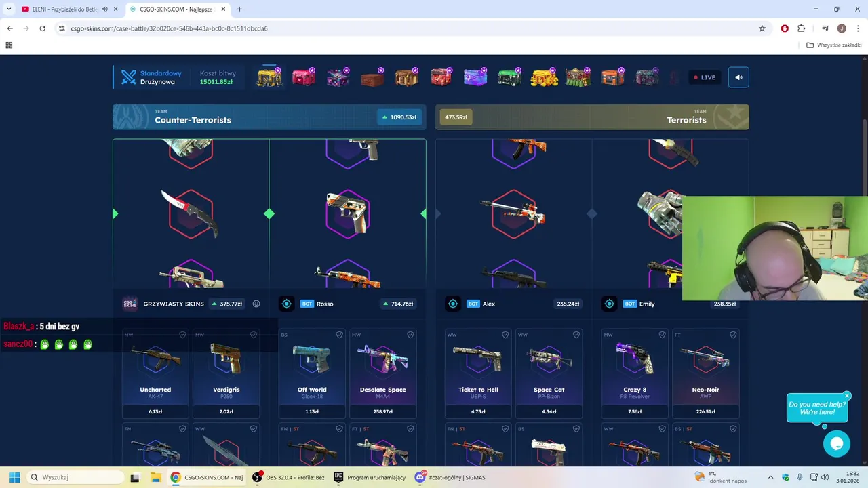The height and width of the screenshot is (488, 868).
Task: Click Alex's total 235.24zł
Action: tap(568, 304)
